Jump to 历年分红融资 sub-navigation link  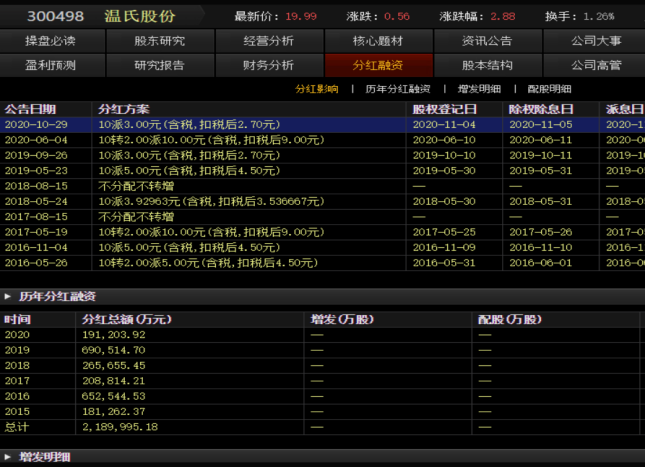click(x=398, y=89)
